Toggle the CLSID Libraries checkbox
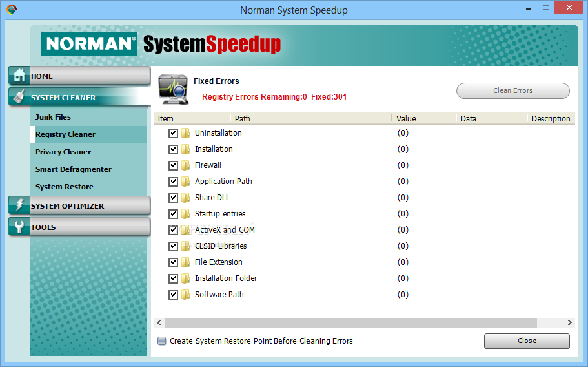This screenshot has width=588, height=367. [173, 246]
